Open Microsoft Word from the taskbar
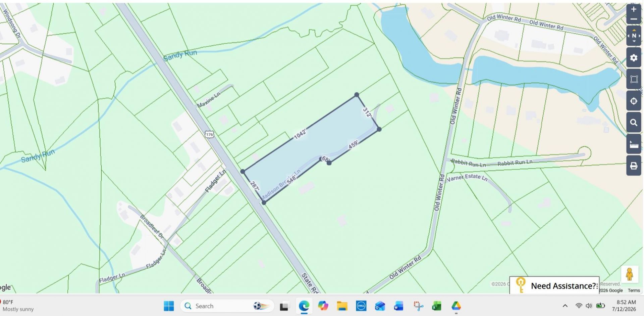 399,306
